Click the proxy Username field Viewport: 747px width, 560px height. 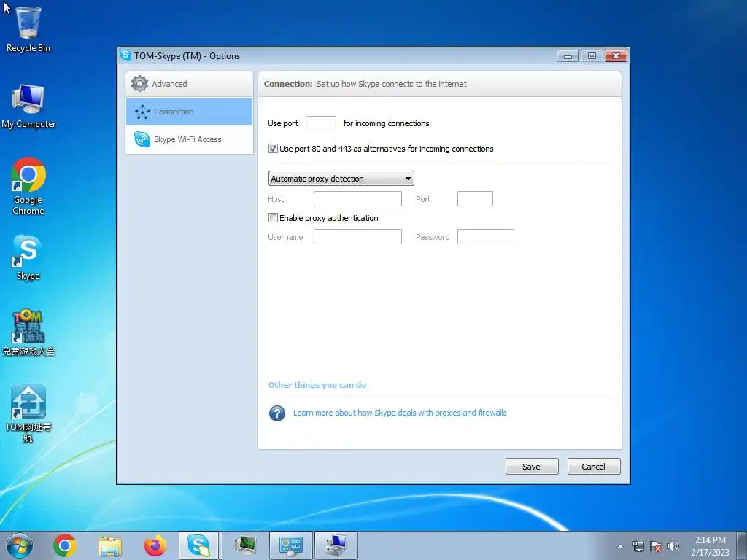click(x=357, y=237)
